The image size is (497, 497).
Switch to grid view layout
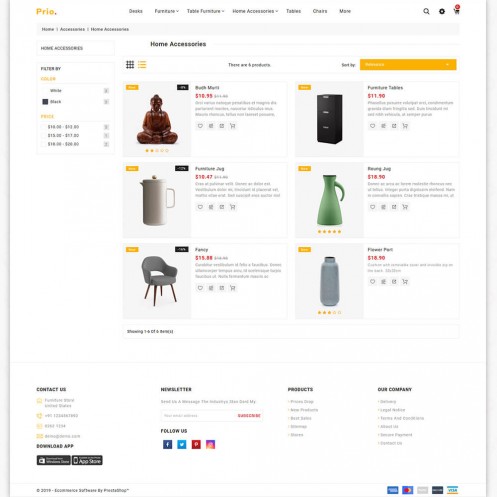pyautogui.click(x=130, y=64)
